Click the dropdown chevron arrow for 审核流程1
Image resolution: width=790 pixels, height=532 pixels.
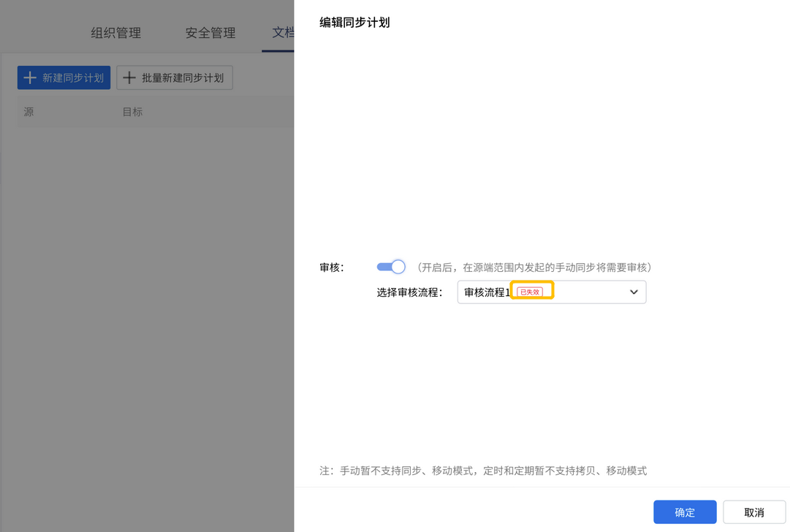pyautogui.click(x=634, y=292)
